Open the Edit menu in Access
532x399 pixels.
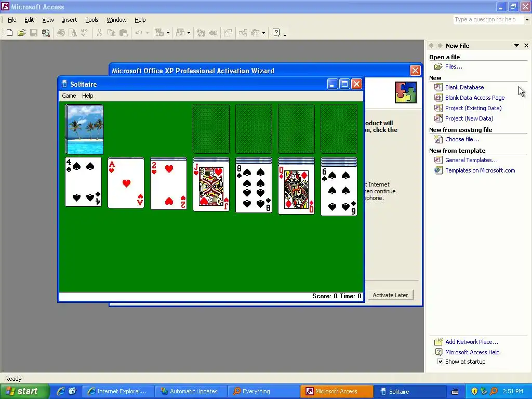(x=29, y=20)
